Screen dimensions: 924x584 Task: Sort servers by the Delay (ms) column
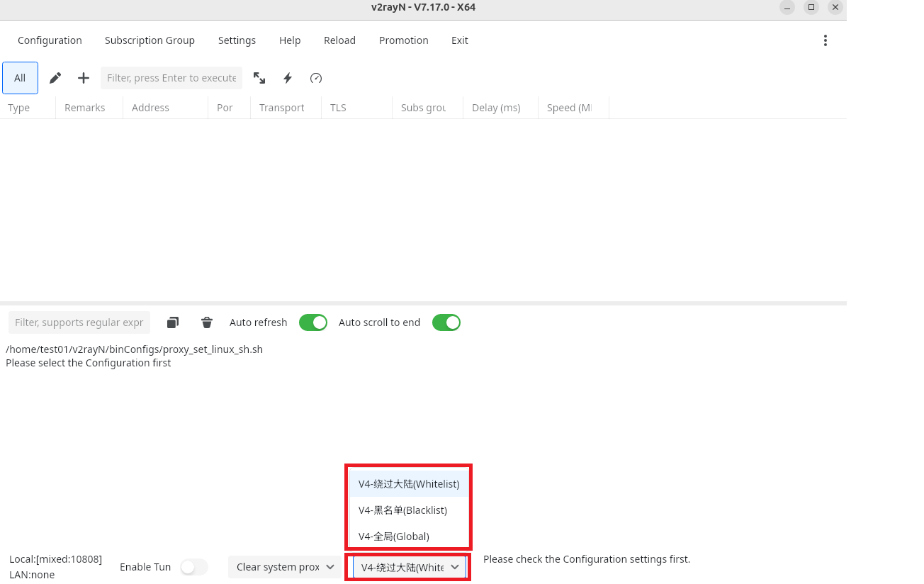click(495, 107)
